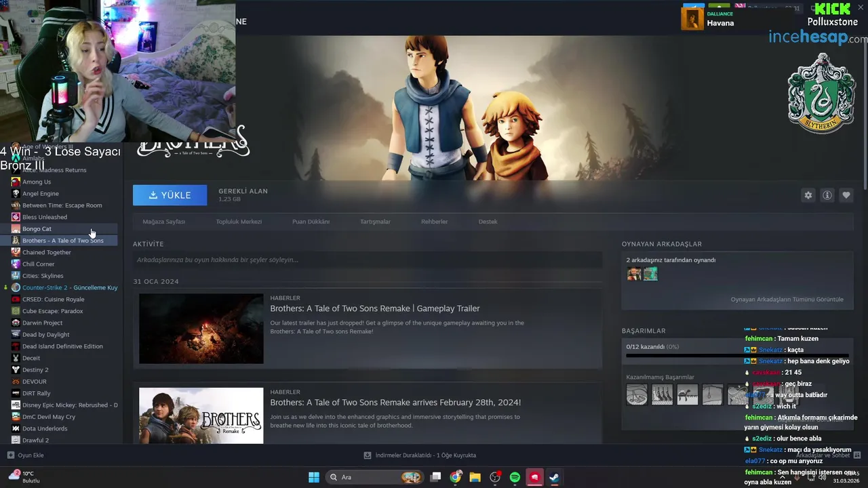Launch Google Chrome from the taskbar
This screenshot has height=488, width=868.
pos(456,477)
